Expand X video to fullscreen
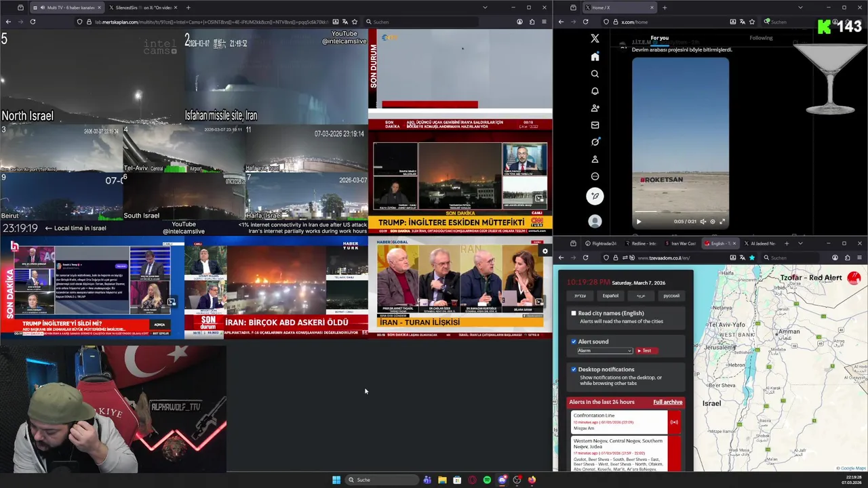The height and width of the screenshot is (488, 868). coord(722,222)
